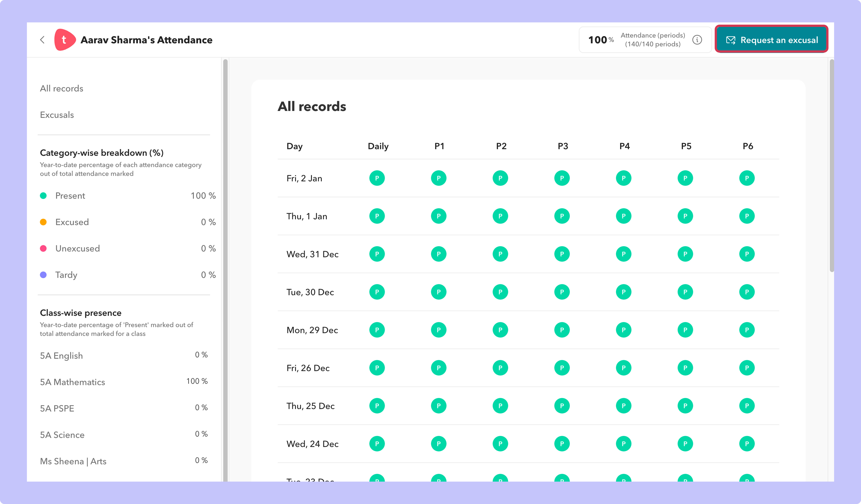This screenshot has height=504, width=861.
Task: Click the P1 column header
Action: pyautogui.click(x=439, y=146)
